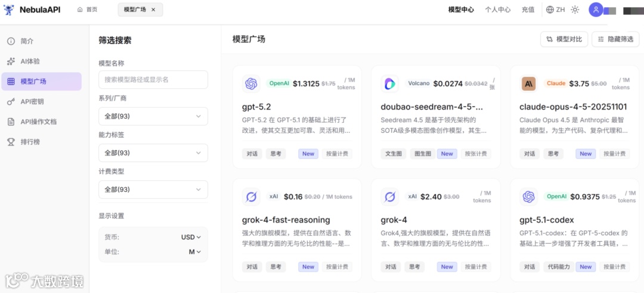Open the gpt-5.1-codex model title
Screen dimensions: 644x293
click(547, 220)
